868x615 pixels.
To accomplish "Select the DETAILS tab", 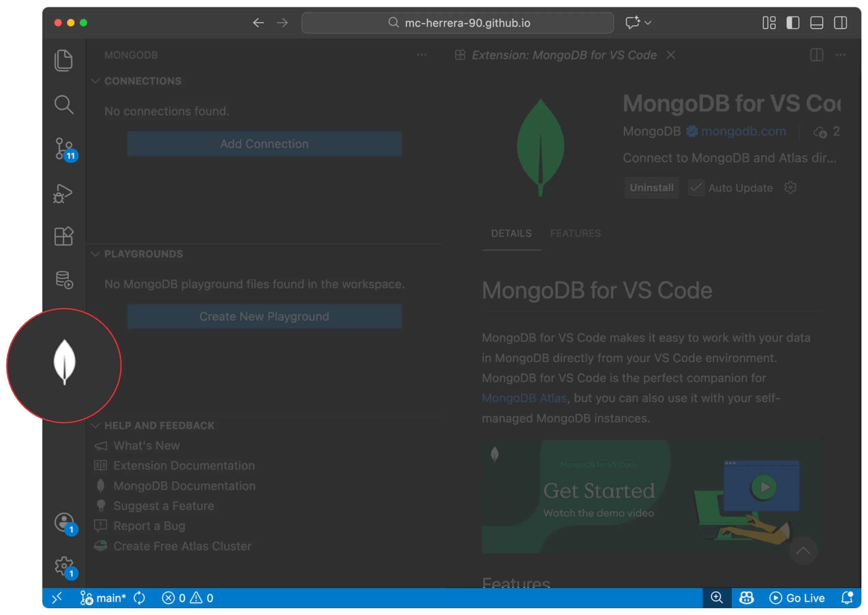I will 511,233.
